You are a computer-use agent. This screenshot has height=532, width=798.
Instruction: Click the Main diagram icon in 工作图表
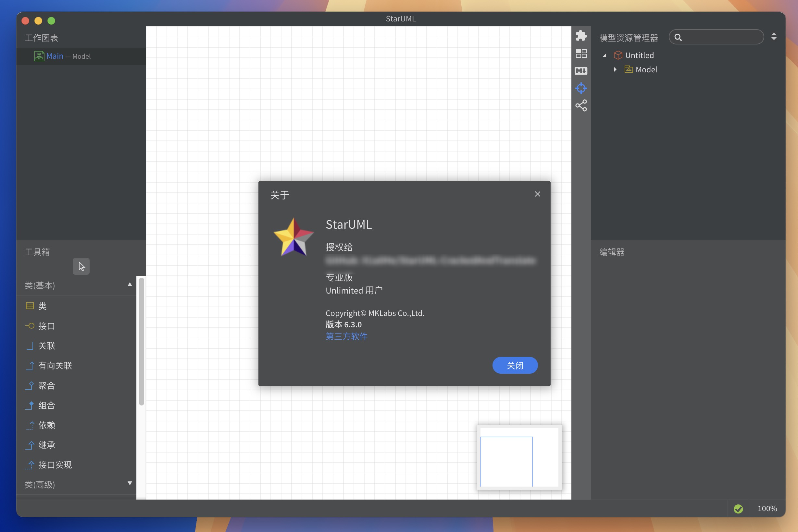point(39,56)
